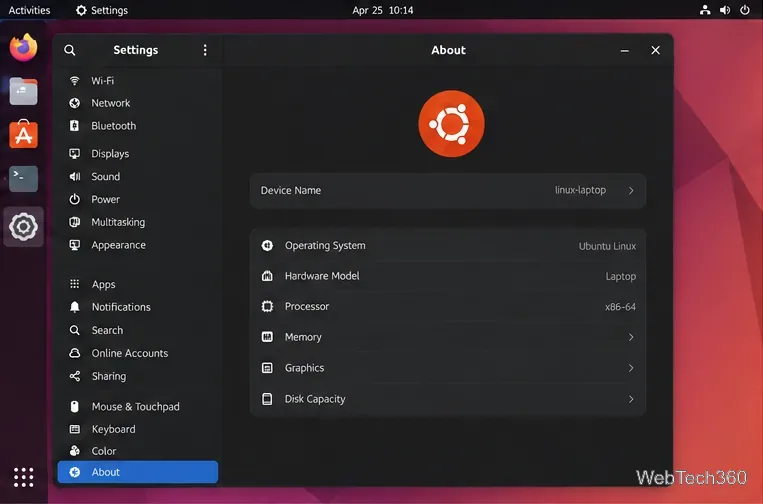Image resolution: width=763 pixels, height=504 pixels.
Task: Click the Processor row label
Action: (x=307, y=306)
